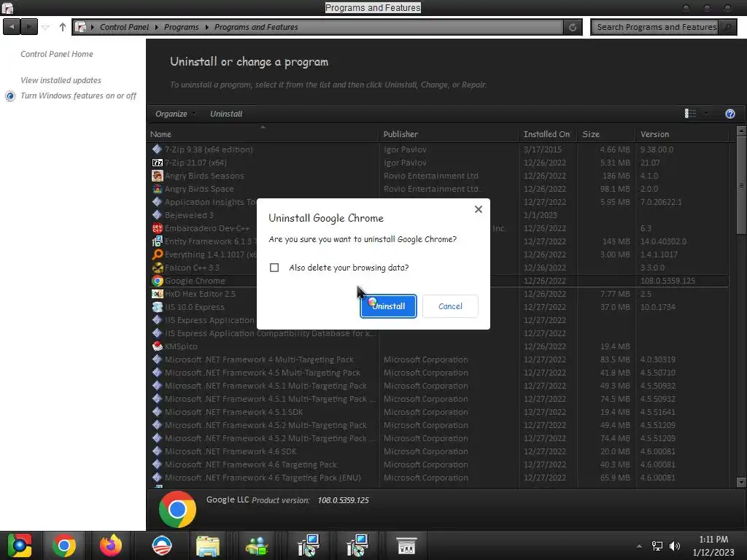
Task: Sort list by Name column header
Action: pos(263,134)
